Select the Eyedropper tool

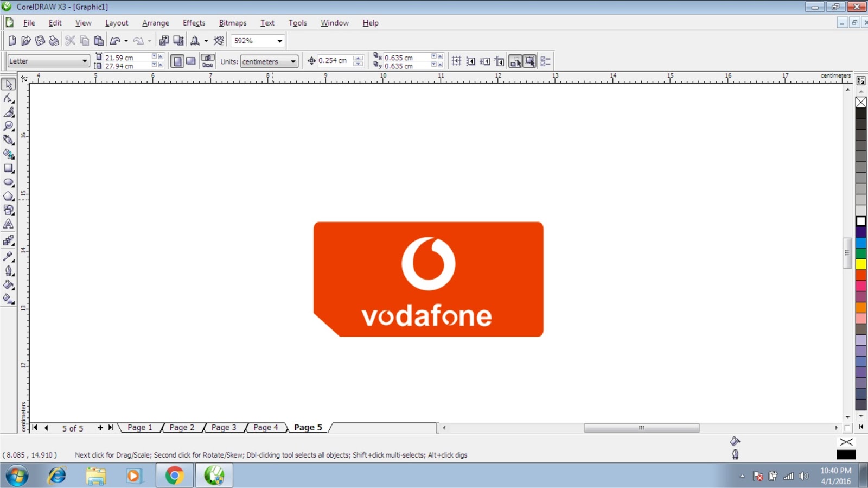pos(9,256)
